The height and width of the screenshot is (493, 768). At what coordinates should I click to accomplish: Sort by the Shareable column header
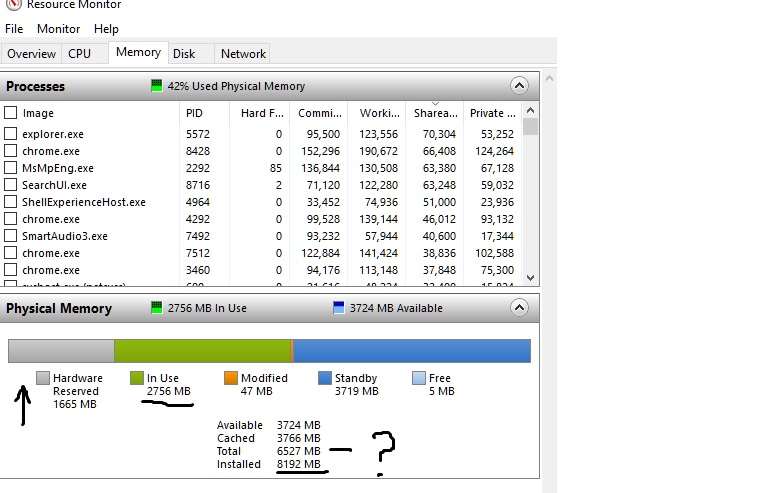pos(435,113)
